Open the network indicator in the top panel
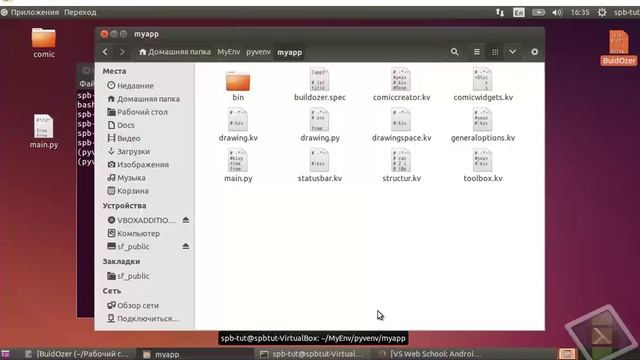Screen dimensions: 640x360 500,12
